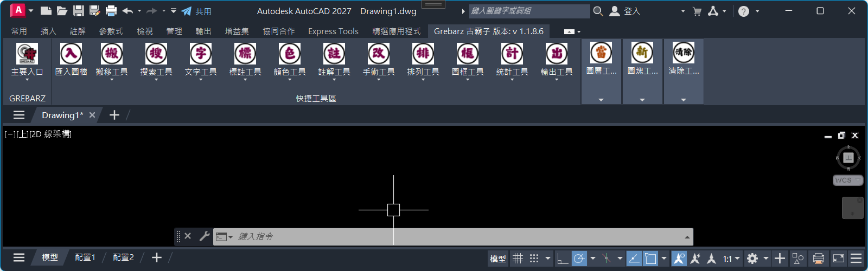868x271 pixels.
Task: Click the clean screen arrows icon
Action: point(839,259)
